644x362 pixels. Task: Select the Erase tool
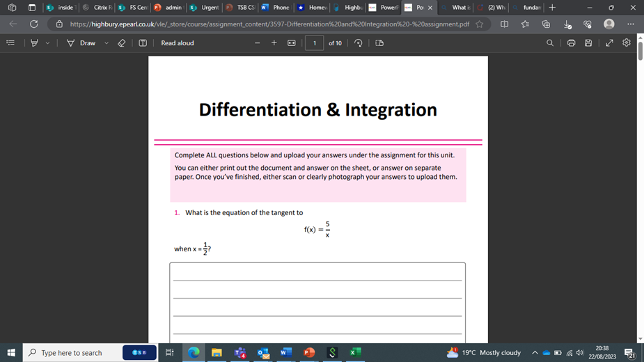click(122, 42)
